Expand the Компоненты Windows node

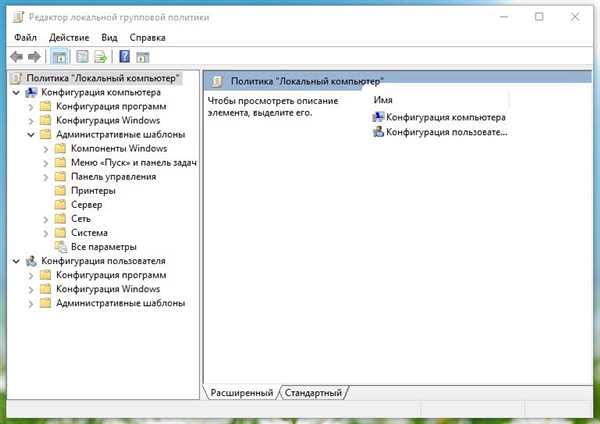(46, 149)
